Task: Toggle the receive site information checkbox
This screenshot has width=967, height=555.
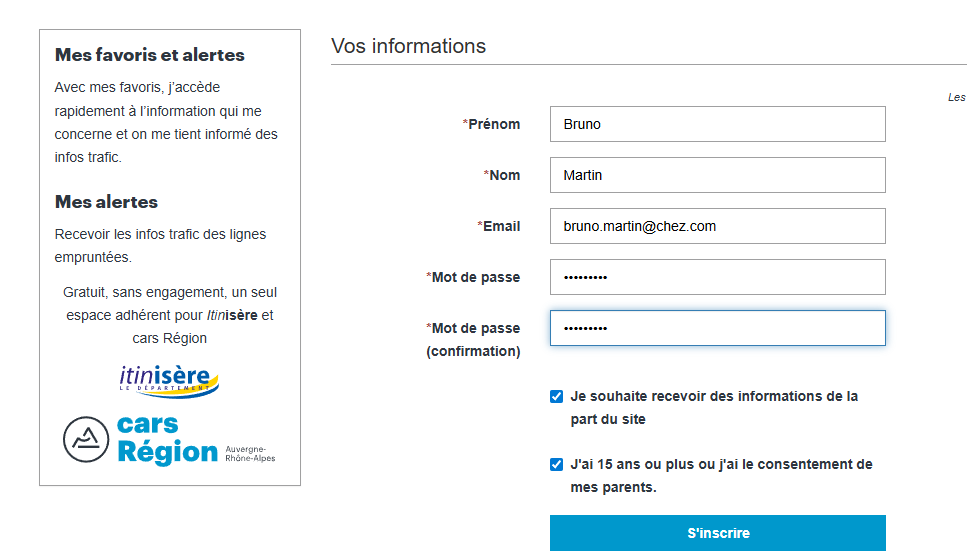Action: tap(557, 396)
